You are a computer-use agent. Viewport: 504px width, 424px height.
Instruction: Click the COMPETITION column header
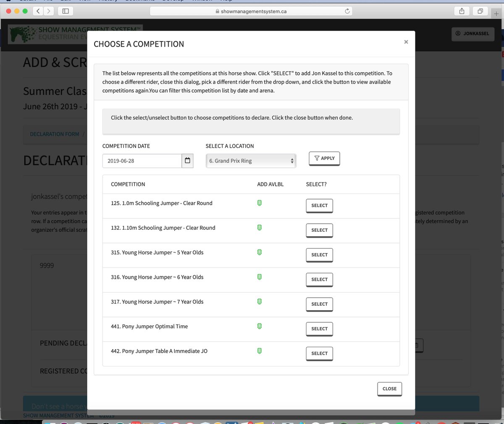(x=128, y=184)
